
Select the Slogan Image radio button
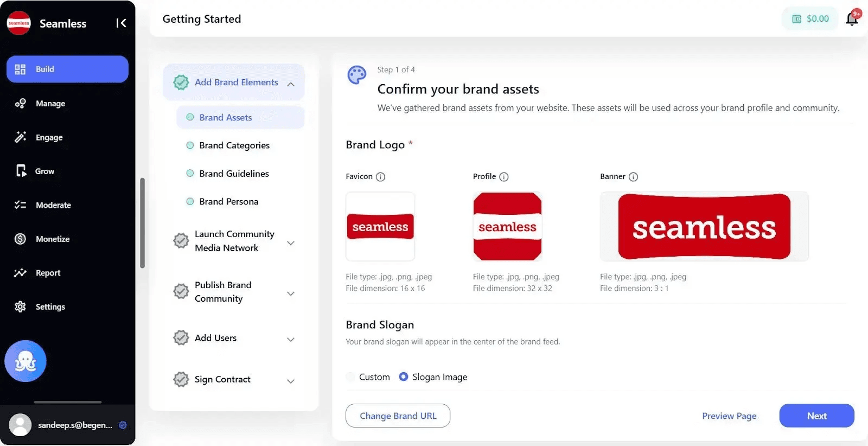(404, 377)
